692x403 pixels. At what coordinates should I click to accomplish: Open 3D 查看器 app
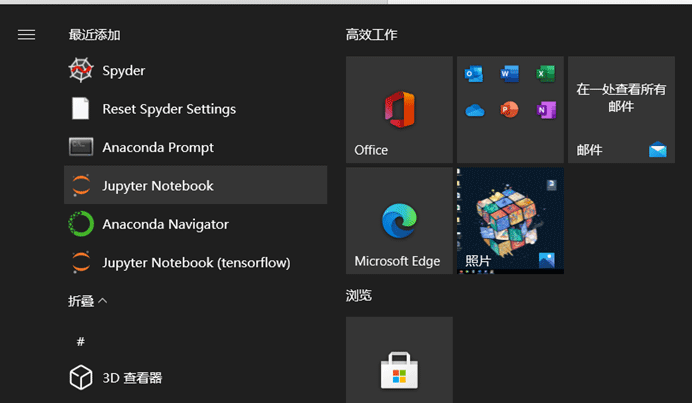[x=196, y=377]
